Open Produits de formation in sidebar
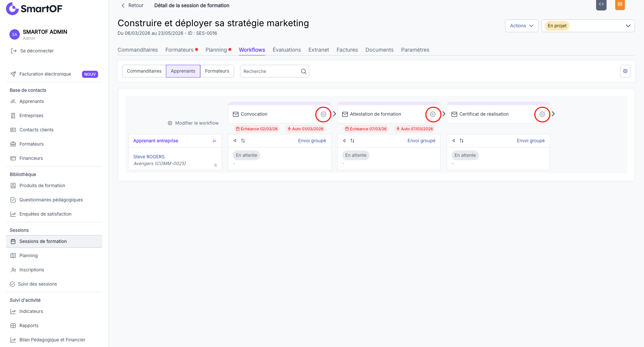This screenshot has width=644, height=347. point(54,186)
